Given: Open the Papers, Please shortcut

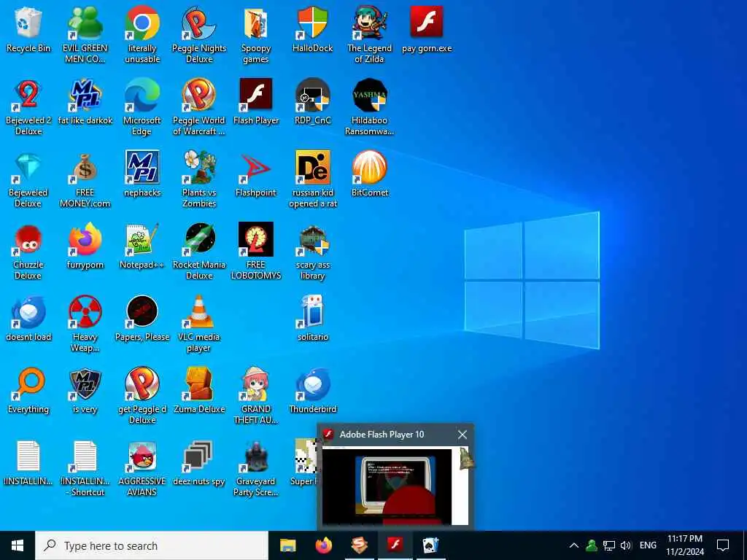Looking at the screenshot, I should point(142,319).
